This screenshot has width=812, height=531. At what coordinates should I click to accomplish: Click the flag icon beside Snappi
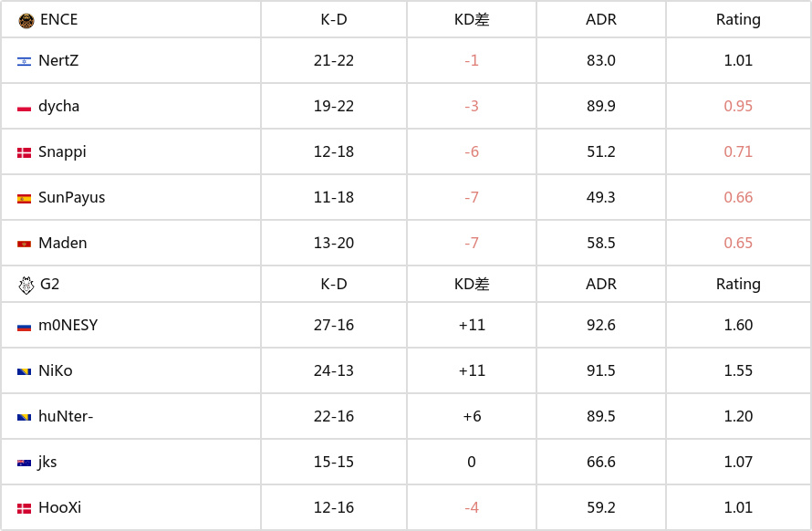24,152
